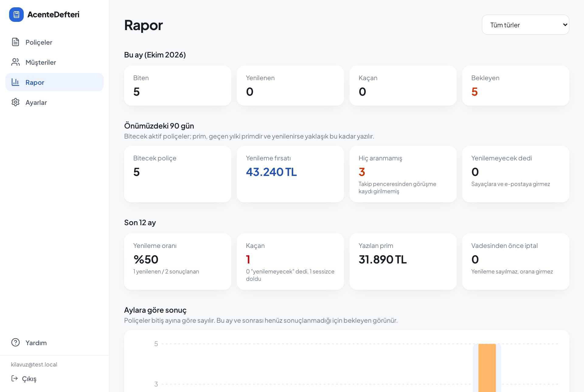Viewport: 584px width, 392px height.
Task: Click the orange bar in the chart
Action: 487,368
